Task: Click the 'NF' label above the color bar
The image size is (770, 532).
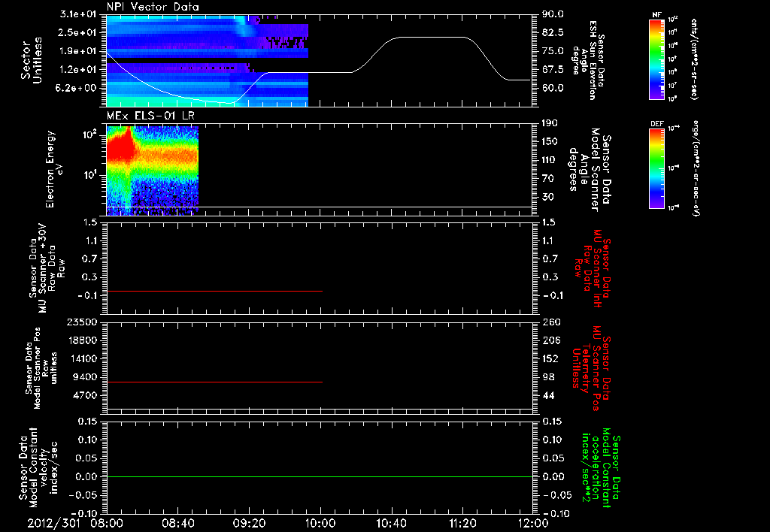Action: [x=656, y=15]
